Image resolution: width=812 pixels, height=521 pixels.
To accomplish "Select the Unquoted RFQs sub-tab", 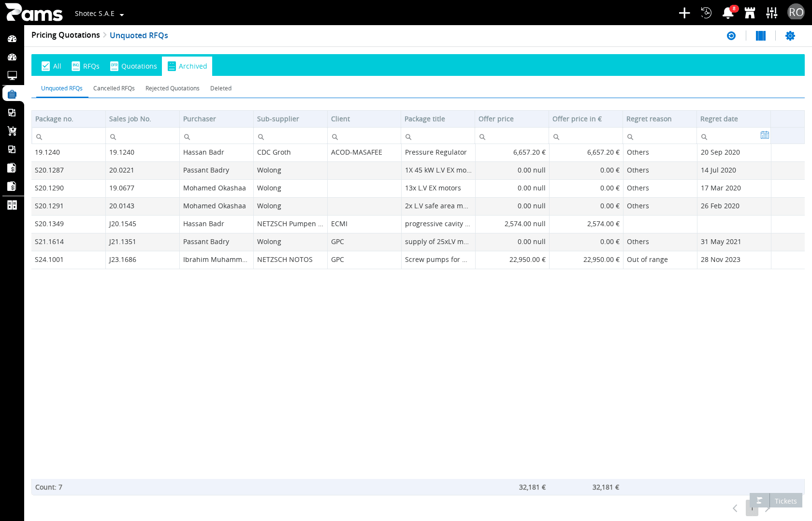I will tap(62, 88).
